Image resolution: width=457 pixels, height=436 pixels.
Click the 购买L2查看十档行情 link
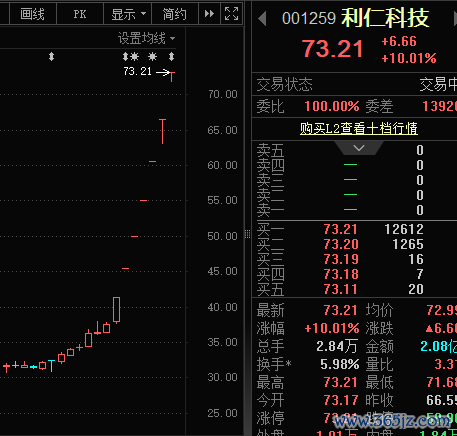[x=359, y=128]
